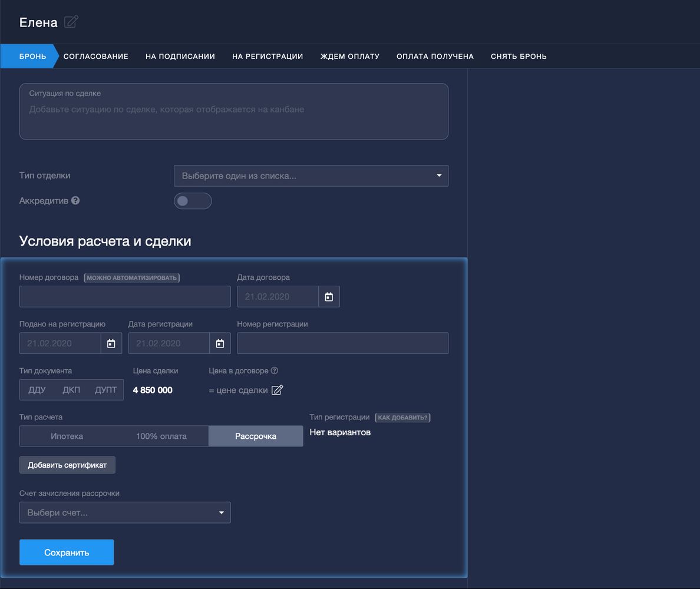Switch to the Ждем оплату stage
Screen dimensions: 700x589
(x=350, y=56)
